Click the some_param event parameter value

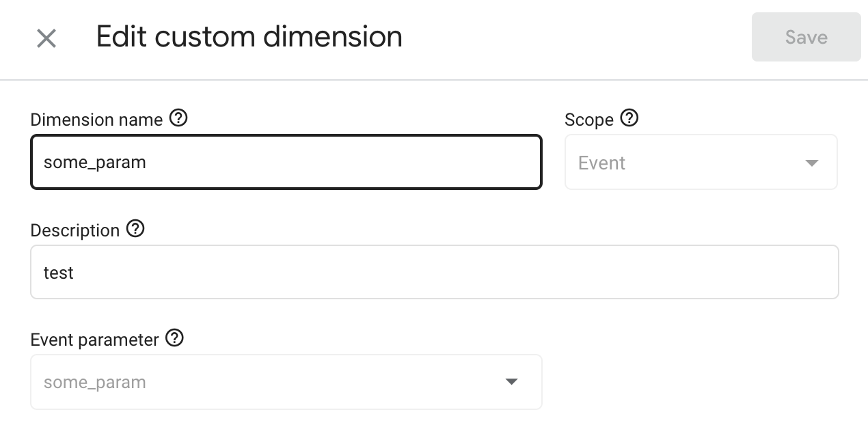(x=94, y=381)
